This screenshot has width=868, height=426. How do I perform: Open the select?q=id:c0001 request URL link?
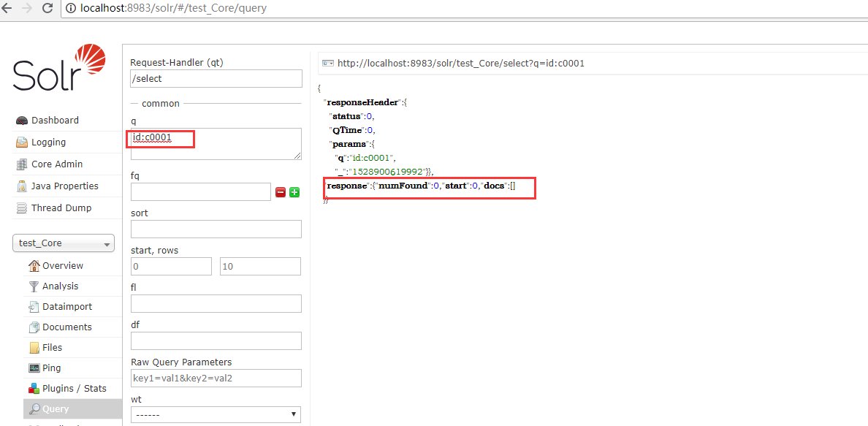[x=461, y=64]
